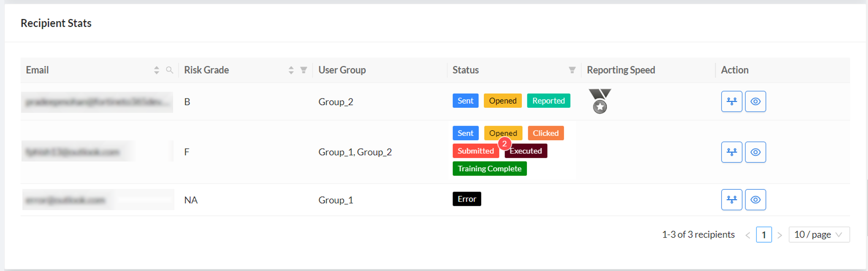This screenshot has width=868, height=271.
Task: View details of grade F recipient
Action: pos(755,152)
